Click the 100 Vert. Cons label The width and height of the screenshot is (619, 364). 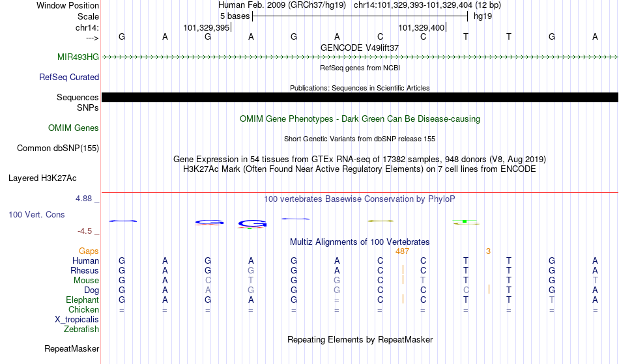click(x=36, y=214)
